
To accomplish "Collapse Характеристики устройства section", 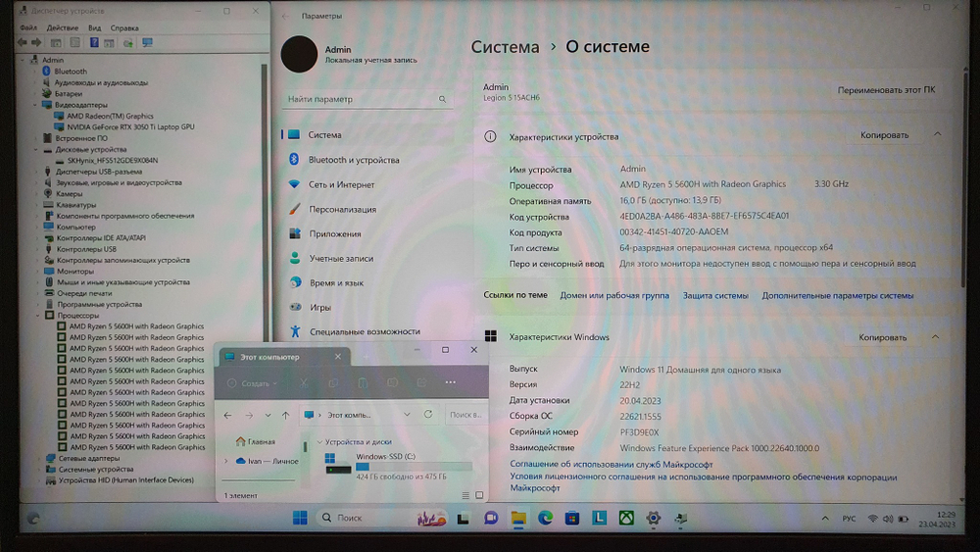I will 938,134.
